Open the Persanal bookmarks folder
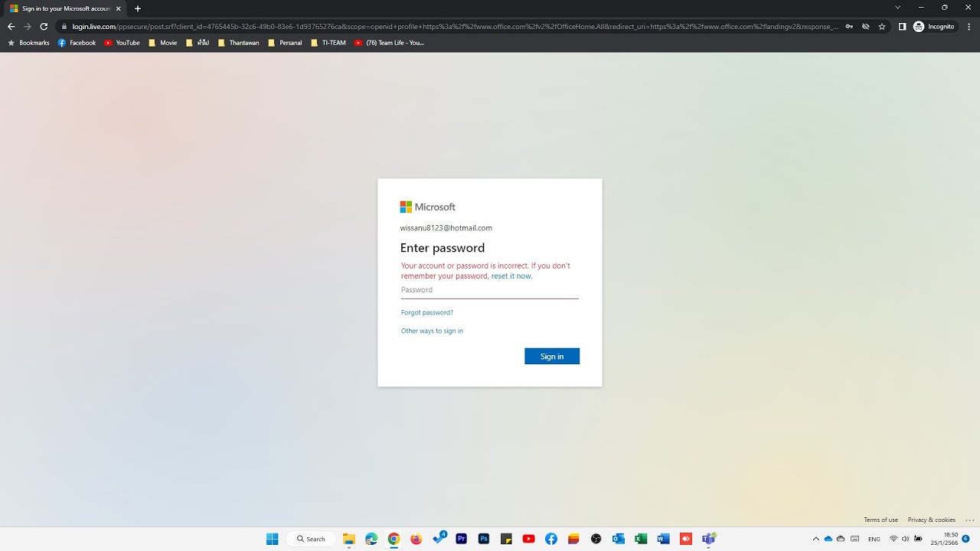 point(285,43)
